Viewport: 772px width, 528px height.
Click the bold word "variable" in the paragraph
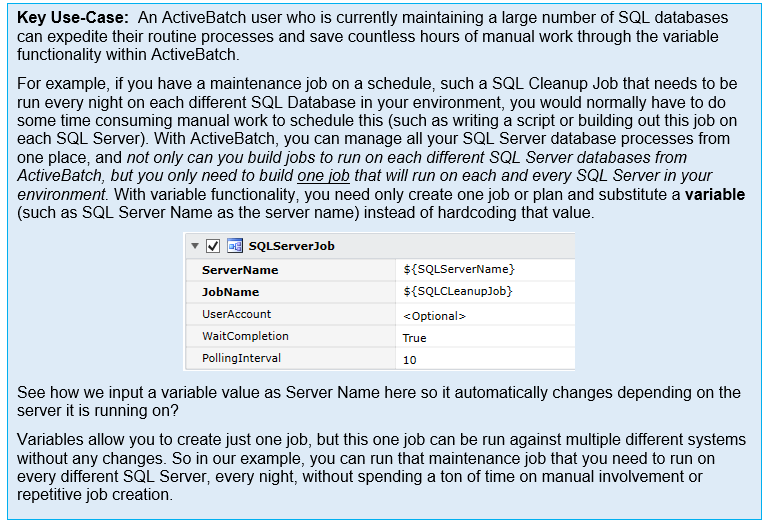pyautogui.click(x=714, y=194)
